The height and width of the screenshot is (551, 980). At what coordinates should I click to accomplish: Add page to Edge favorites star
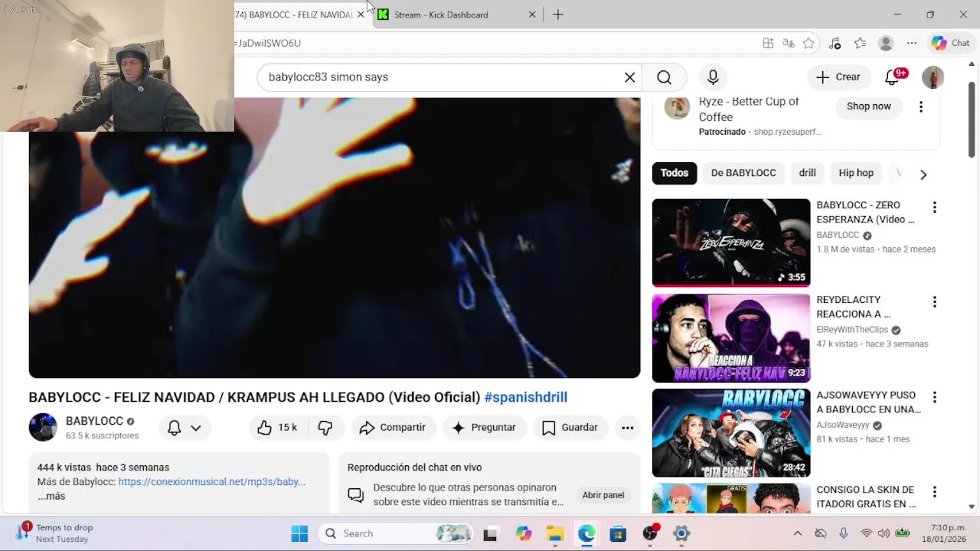coord(808,44)
